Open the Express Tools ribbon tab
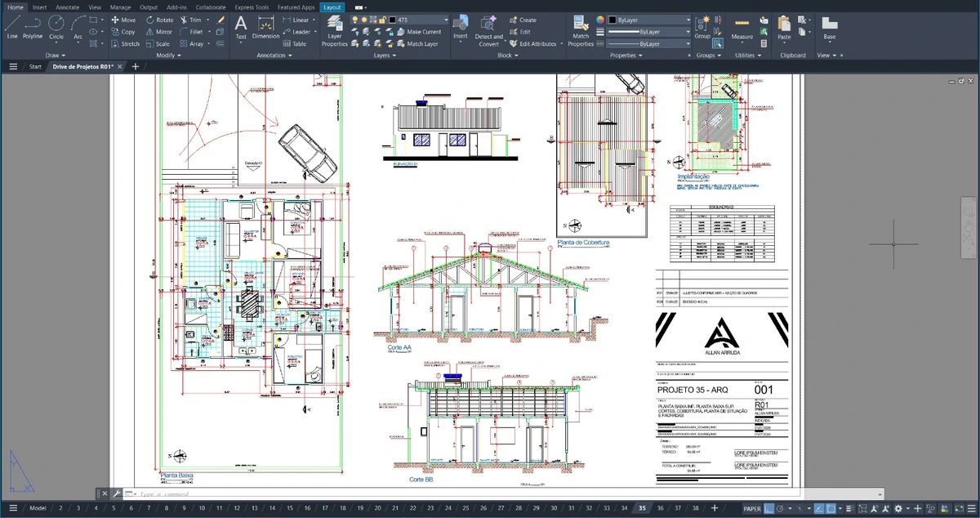The height and width of the screenshot is (518, 980). coord(251,7)
